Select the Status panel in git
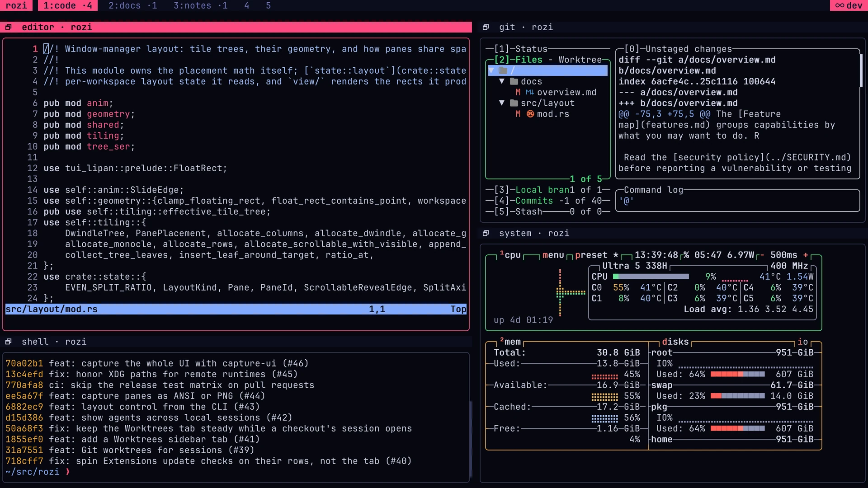Screen dimensions: 868x488 (548, 49)
